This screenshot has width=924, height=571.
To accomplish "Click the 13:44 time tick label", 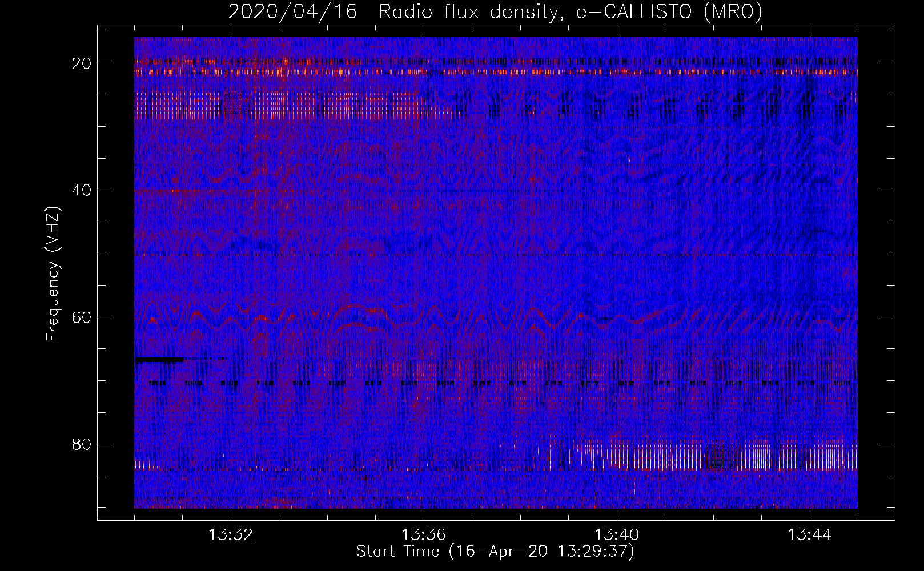I will (x=810, y=535).
